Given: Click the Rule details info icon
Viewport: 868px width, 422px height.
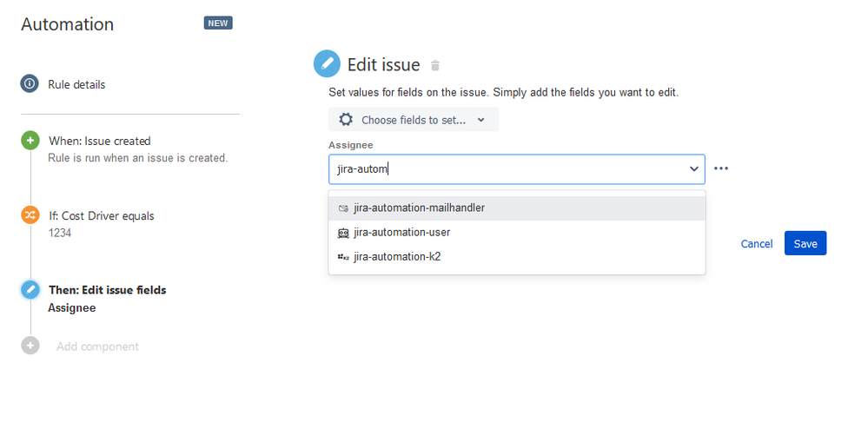Looking at the screenshot, I should (x=30, y=84).
